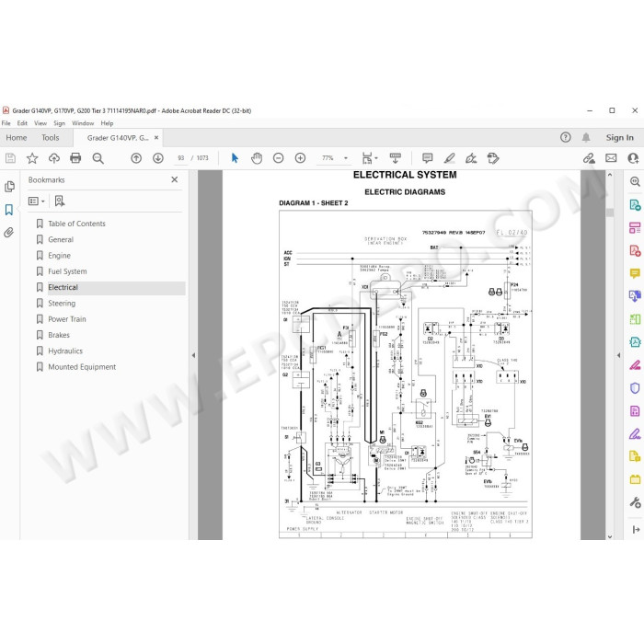Open the fit page options icon

tap(367, 158)
